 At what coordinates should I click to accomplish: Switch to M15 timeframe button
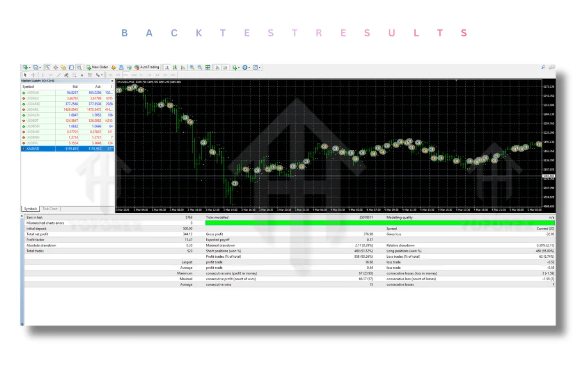click(126, 75)
